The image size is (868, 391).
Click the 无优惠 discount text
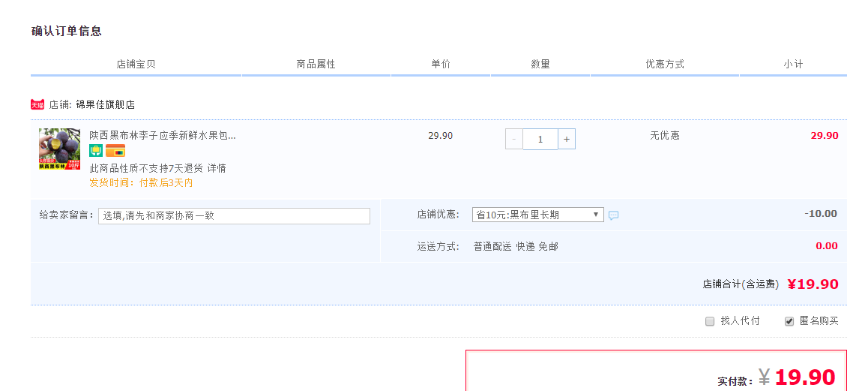[x=665, y=135]
